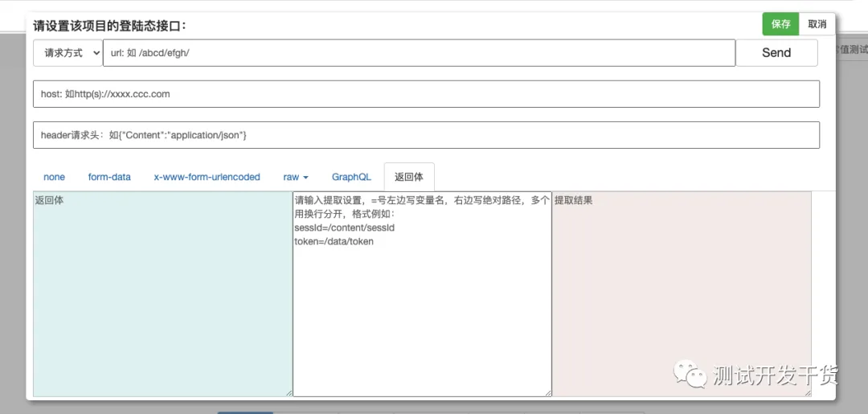
Task: Open the 请求方式 dropdown
Action: click(x=68, y=52)
